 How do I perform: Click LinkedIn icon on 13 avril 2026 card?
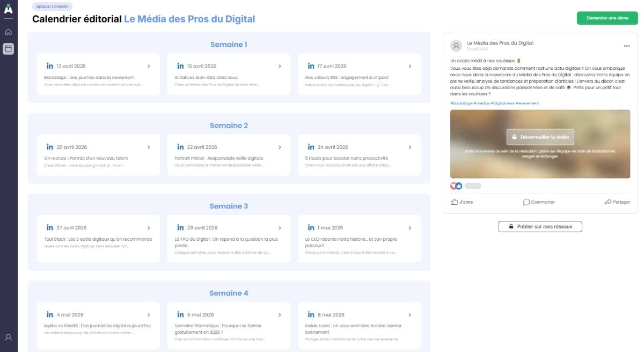click(50, 66)
